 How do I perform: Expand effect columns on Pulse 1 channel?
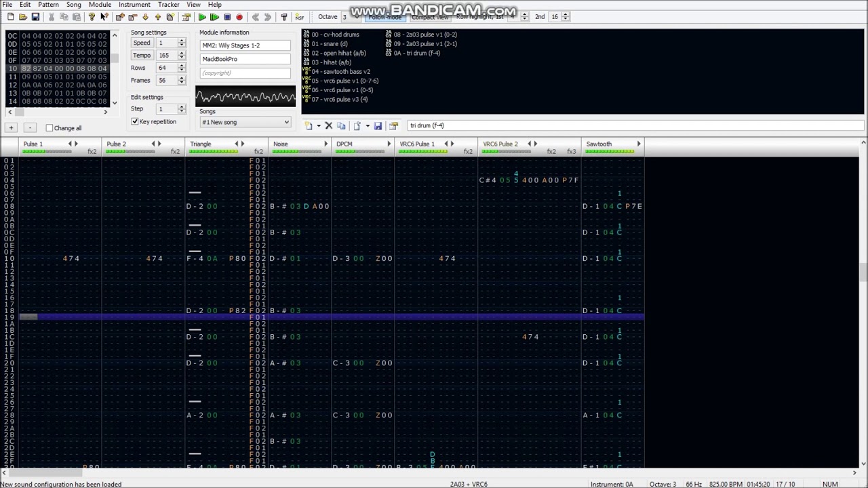tap(75, 144)
